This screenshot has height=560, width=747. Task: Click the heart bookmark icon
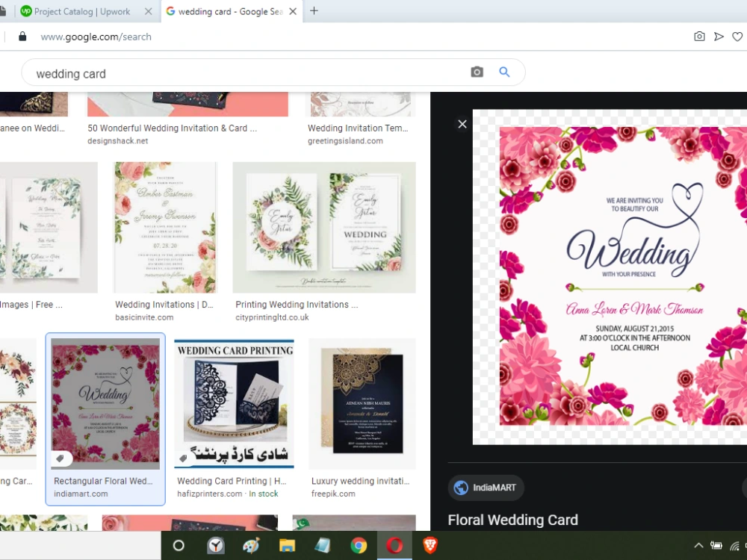coord(737,36)
